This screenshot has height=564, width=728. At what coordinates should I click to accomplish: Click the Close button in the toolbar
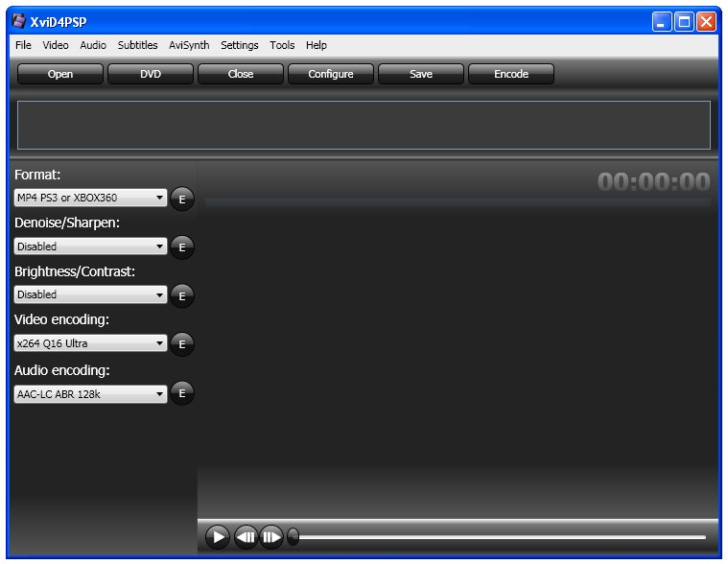point(241,74)
